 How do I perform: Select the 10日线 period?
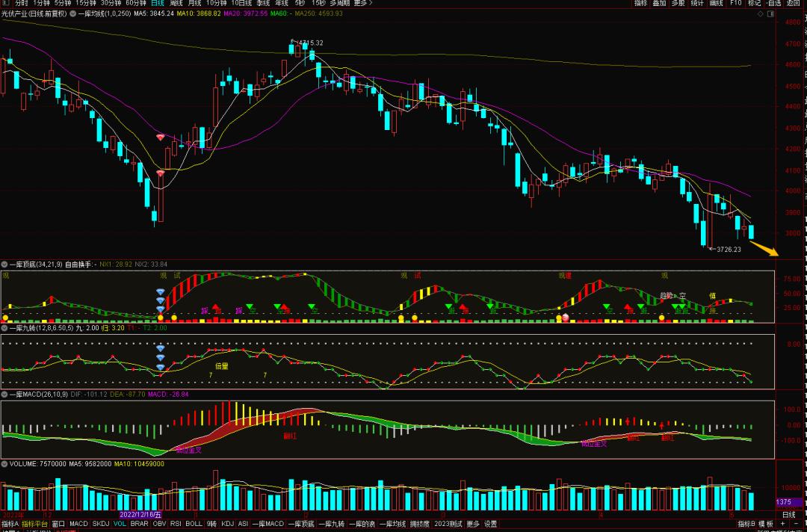(241, 3)
